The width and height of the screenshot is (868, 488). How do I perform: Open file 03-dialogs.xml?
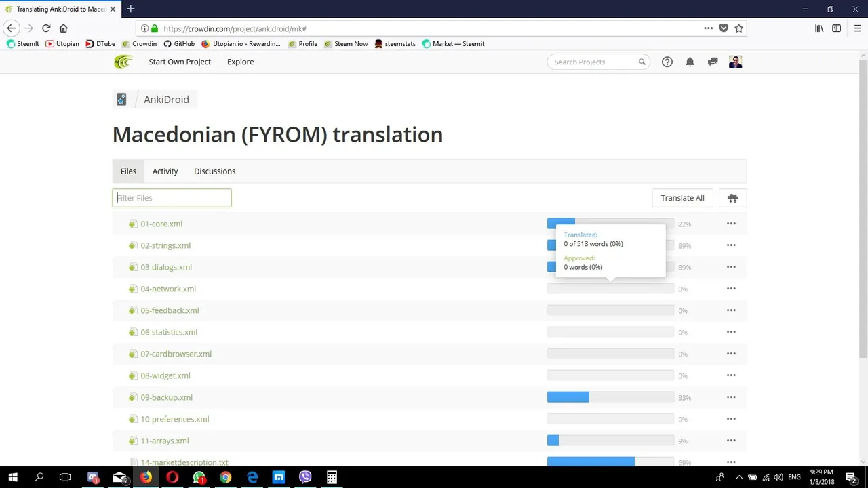click(166, 267)
